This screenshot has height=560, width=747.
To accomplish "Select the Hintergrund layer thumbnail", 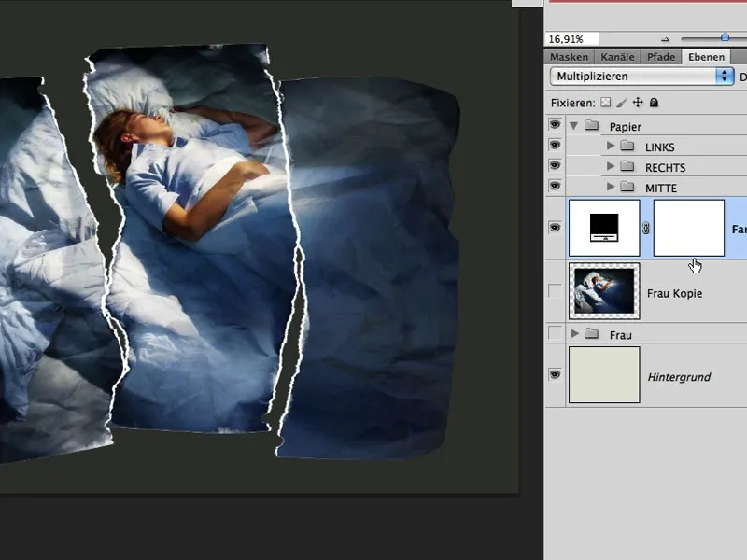I will [604, 375].
